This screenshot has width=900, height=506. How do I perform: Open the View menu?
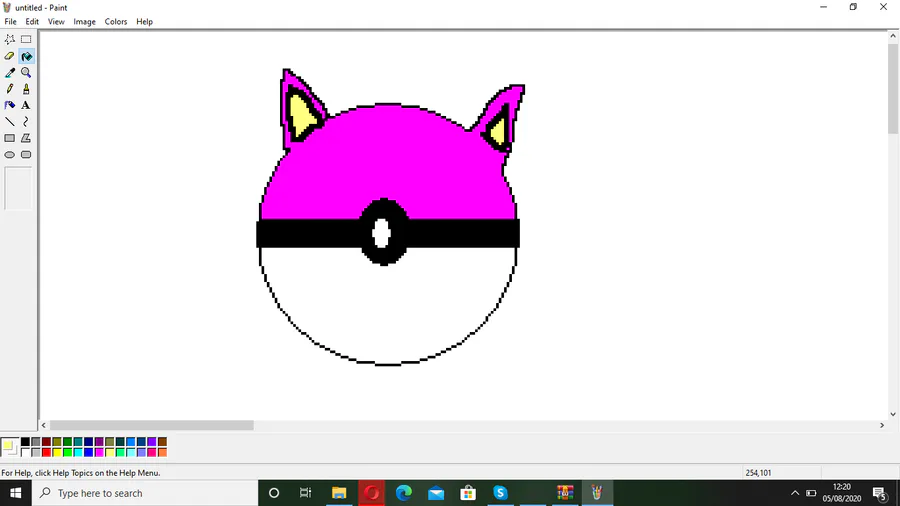click(x=56, y=22)
